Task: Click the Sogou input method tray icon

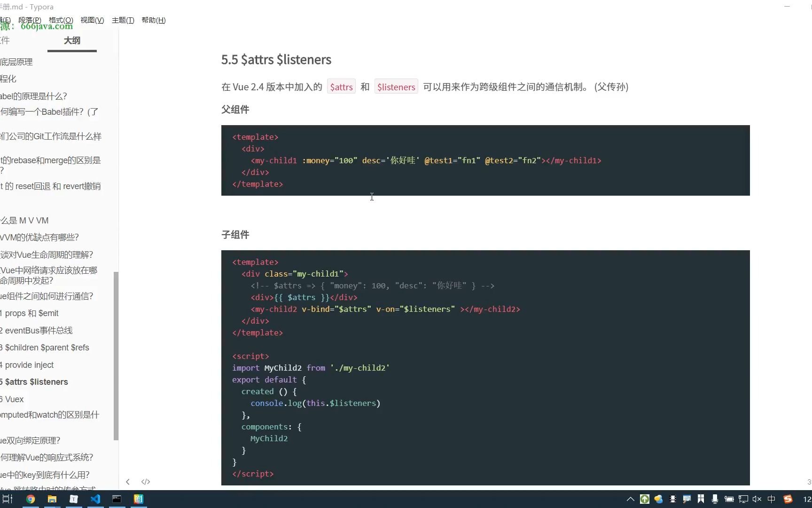Action: [x=788, y=499]
